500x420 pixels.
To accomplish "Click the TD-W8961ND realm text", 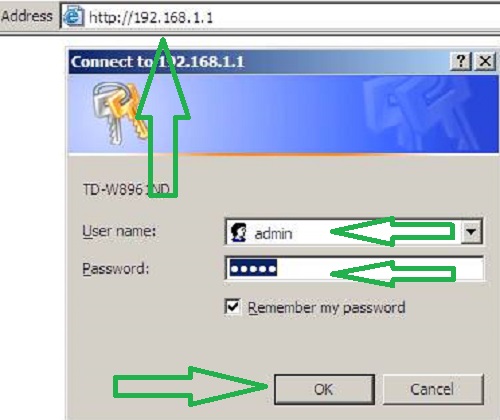I will [x=126, y=190].
